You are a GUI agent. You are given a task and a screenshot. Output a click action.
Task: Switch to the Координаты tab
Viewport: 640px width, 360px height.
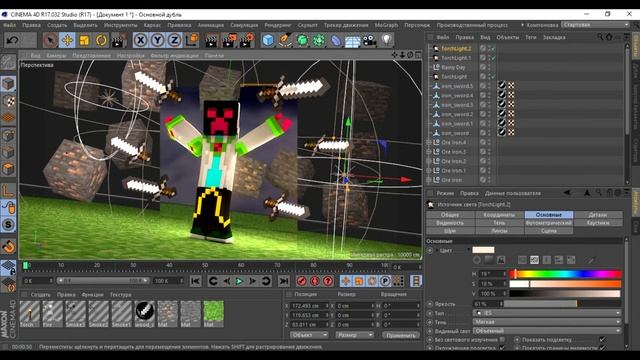pos(499,215)
